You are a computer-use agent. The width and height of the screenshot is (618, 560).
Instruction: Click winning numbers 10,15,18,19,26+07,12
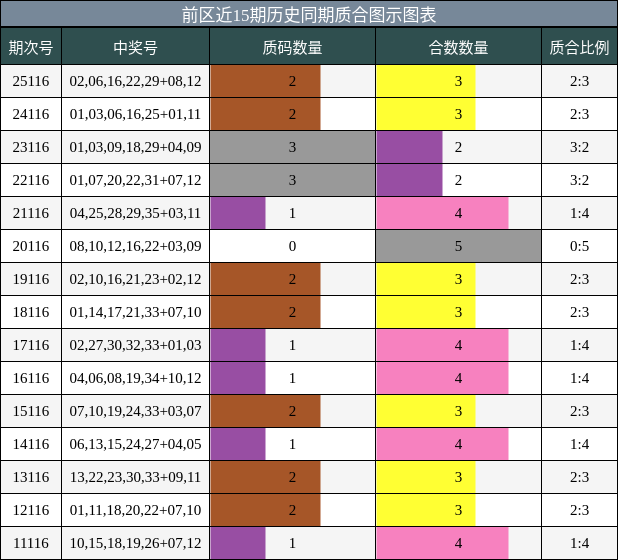[135, 543]
